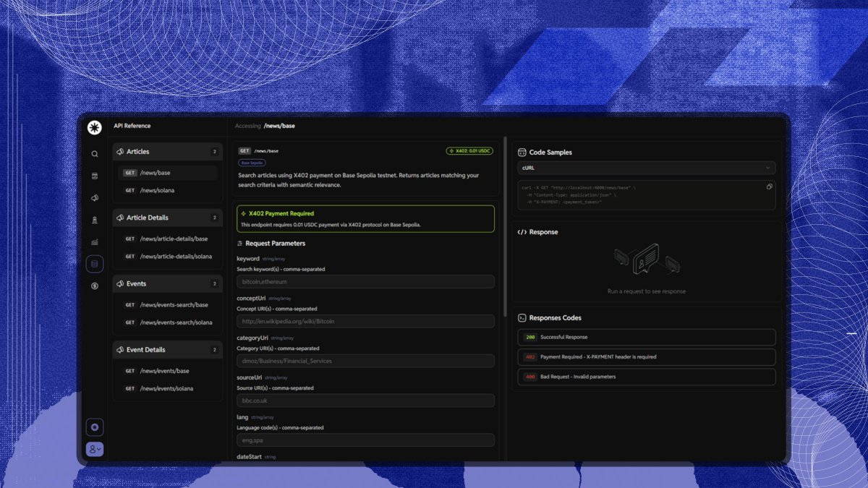Click the categoryUri input field
The image size is (868, 488).
(x=365, y=361)
